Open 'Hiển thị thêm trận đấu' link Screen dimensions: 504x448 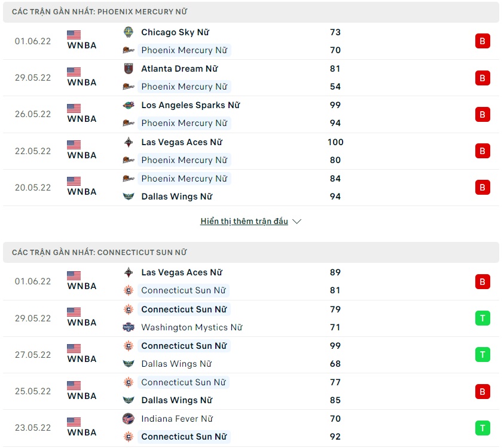tap(244, 222)
